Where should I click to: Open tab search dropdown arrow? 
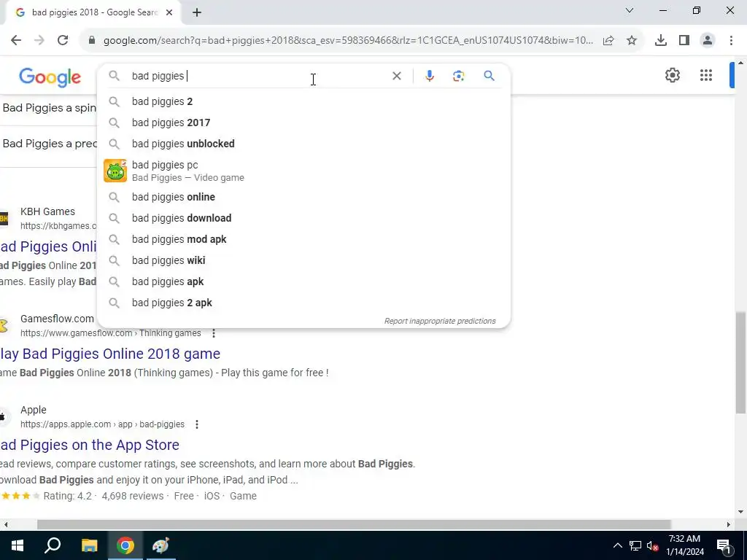(630, 10)
